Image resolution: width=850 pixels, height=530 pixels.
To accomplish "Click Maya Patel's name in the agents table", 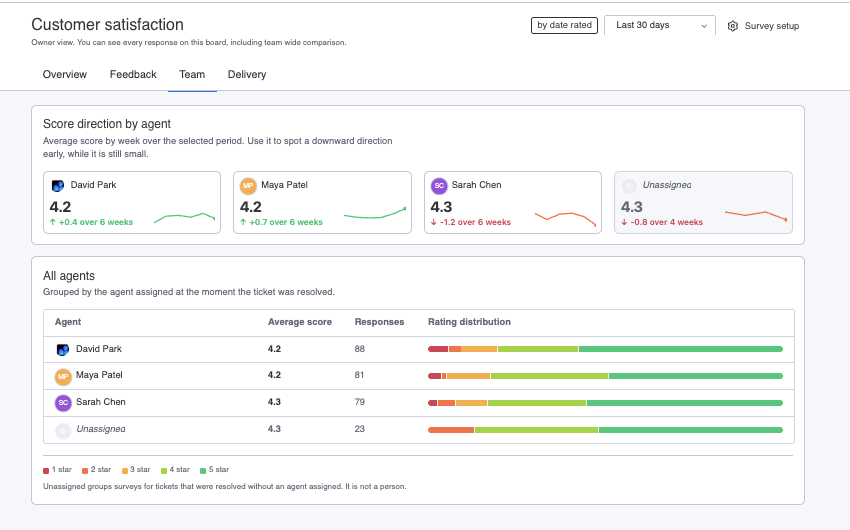I will click(99, 375).
